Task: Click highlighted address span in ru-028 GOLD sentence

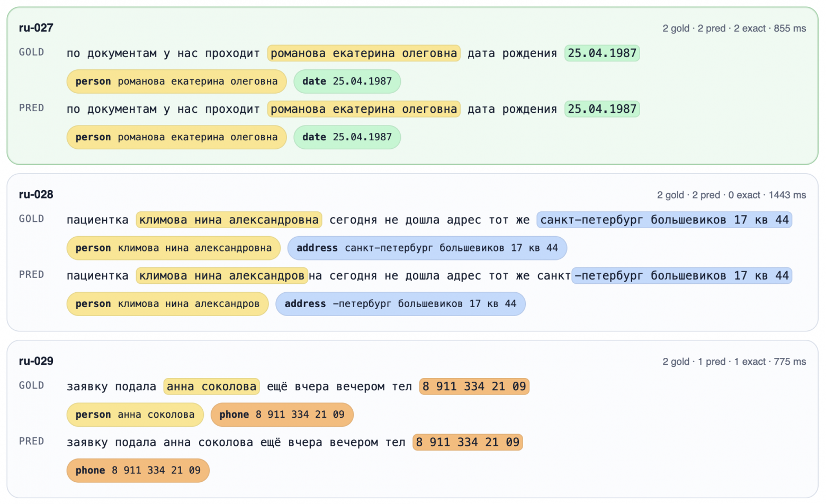Action: pyautogui.click(x=664, y=220)
